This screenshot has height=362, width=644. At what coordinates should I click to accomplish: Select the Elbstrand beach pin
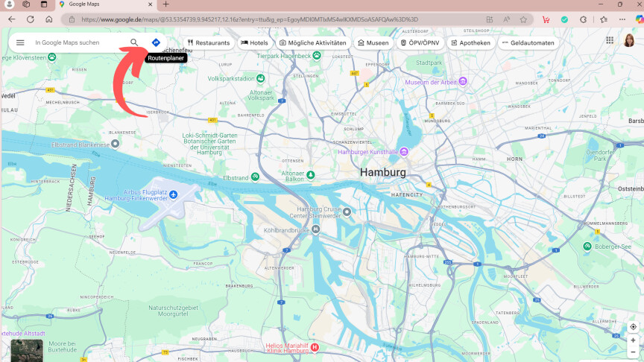[255, 177]
